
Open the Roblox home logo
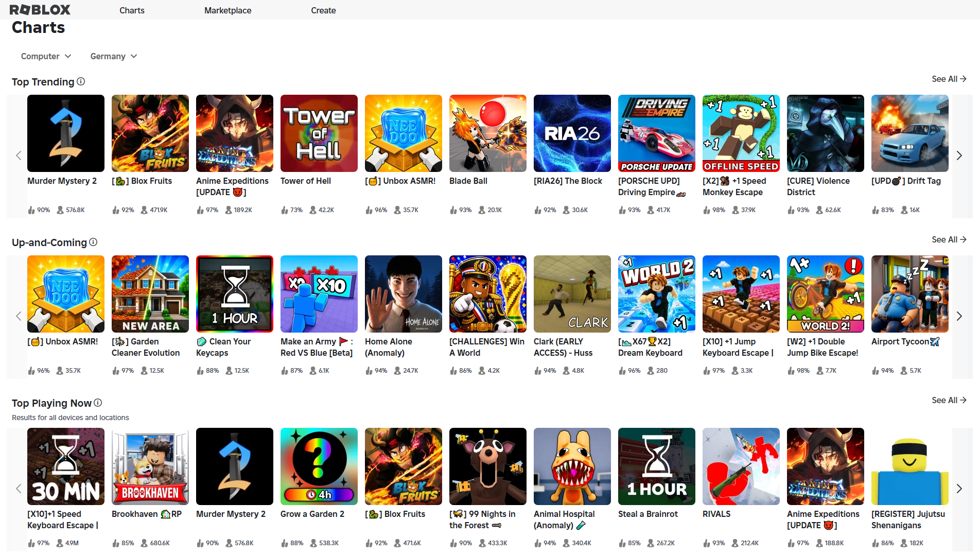tap(40, 10)
